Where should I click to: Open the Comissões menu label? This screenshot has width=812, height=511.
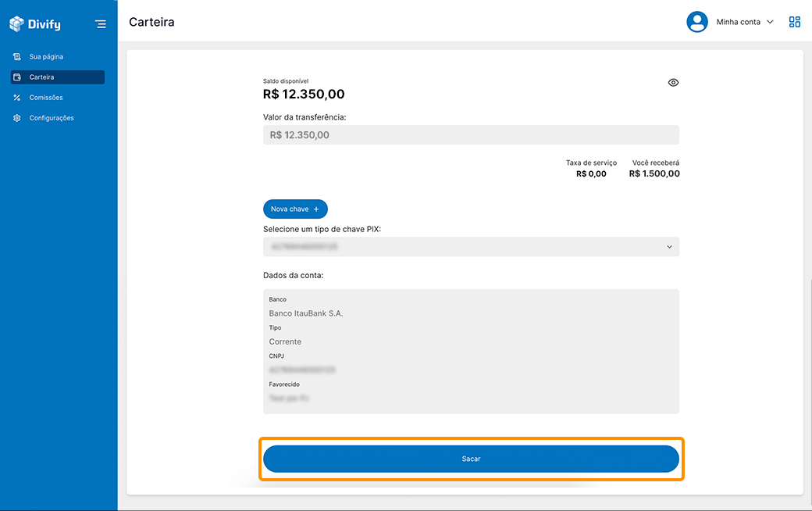46,98
